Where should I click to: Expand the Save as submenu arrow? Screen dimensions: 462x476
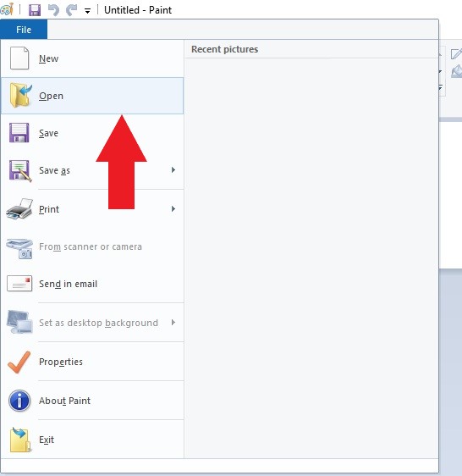[x=173, y=169]
